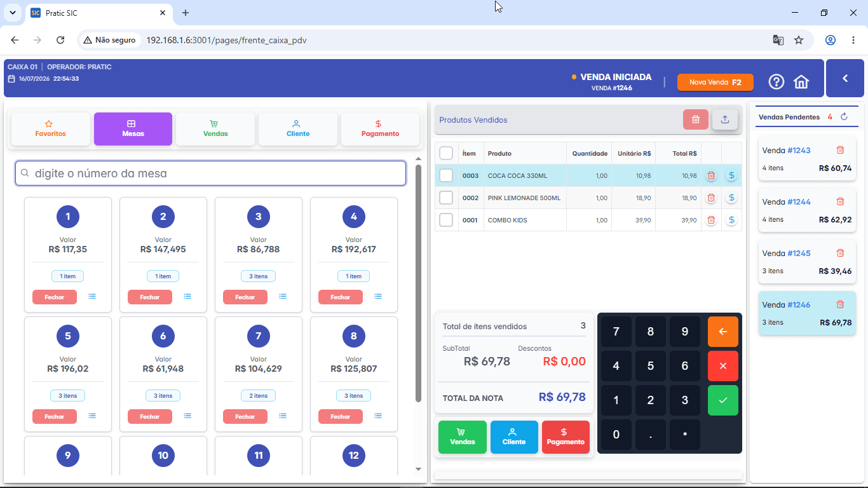
Task: Open pending sale Venda #1243 card
Action: tap(807, 159)
